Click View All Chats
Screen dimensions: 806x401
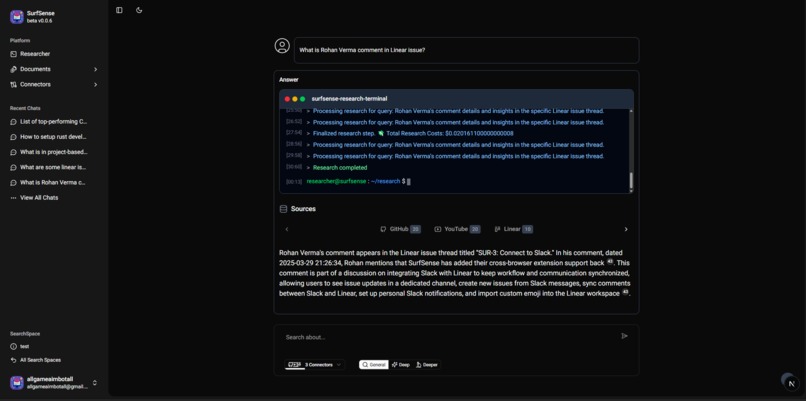(39, 197)
